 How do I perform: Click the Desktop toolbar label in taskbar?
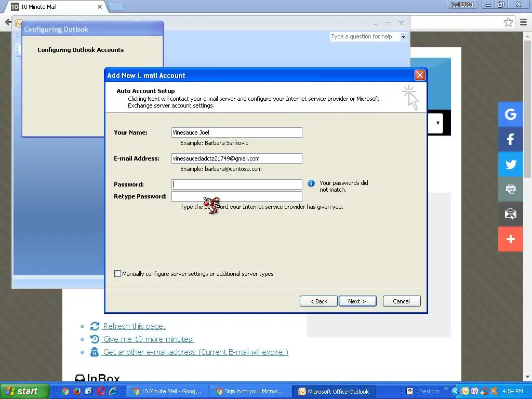click(429, 392)
